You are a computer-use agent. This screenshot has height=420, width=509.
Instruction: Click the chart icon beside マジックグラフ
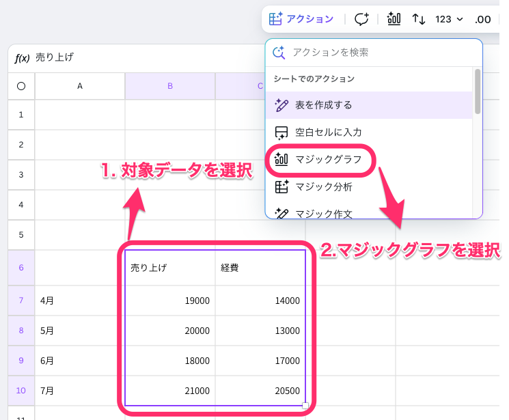[281, 159]
